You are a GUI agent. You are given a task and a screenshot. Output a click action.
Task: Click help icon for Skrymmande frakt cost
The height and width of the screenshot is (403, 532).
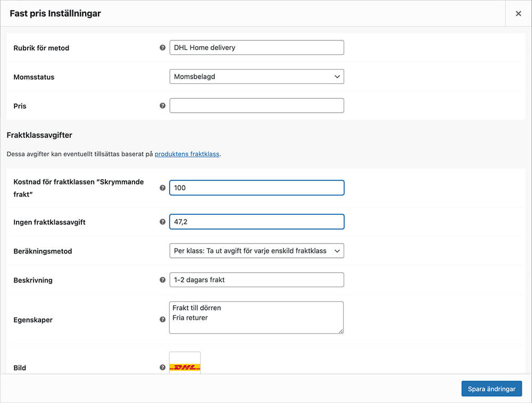(x=163, y=188)
